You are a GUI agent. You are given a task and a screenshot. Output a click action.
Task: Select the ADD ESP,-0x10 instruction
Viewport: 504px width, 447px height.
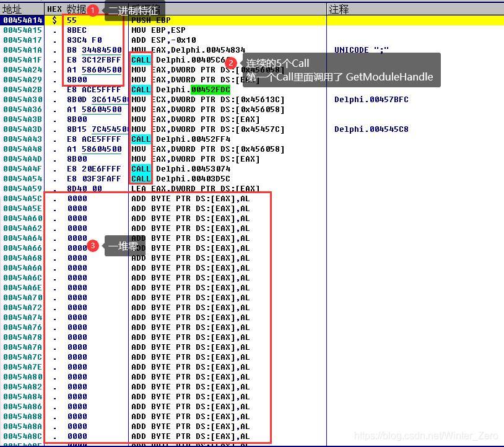pos(163,40)
